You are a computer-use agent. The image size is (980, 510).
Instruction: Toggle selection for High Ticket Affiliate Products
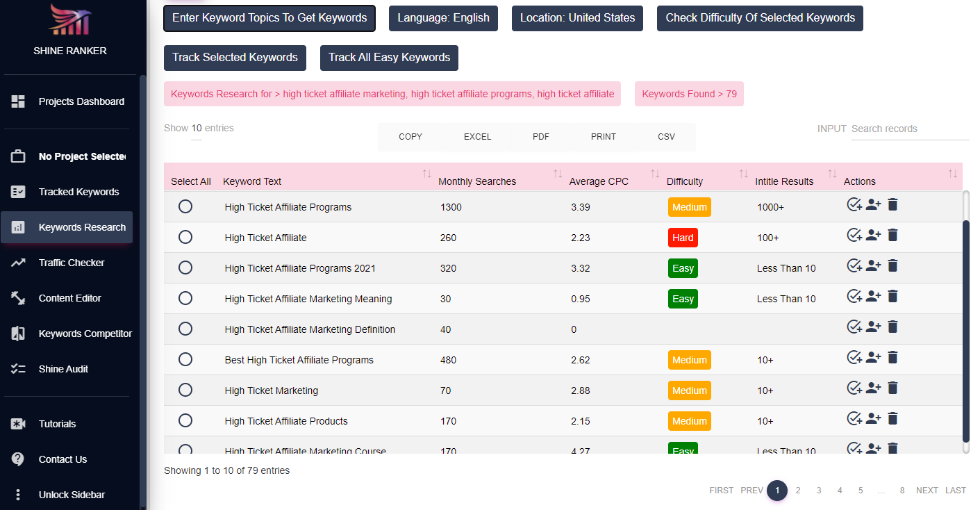[x=185, y=420]
